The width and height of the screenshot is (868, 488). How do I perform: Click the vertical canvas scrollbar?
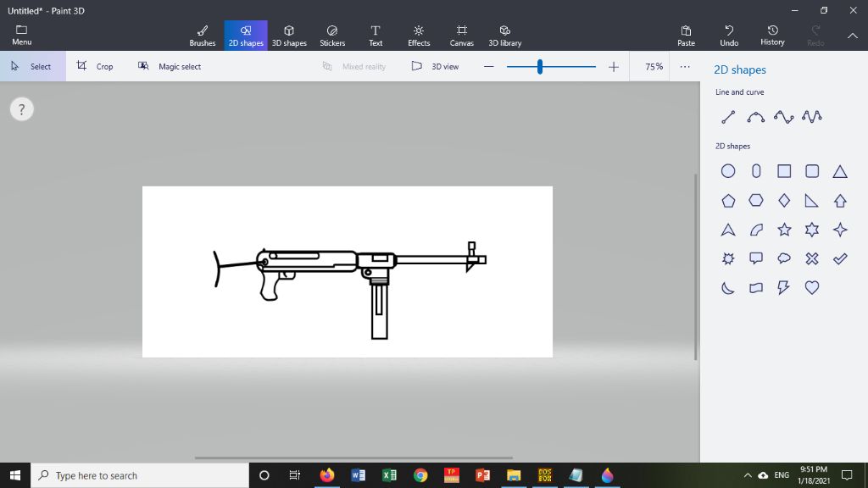696,267
